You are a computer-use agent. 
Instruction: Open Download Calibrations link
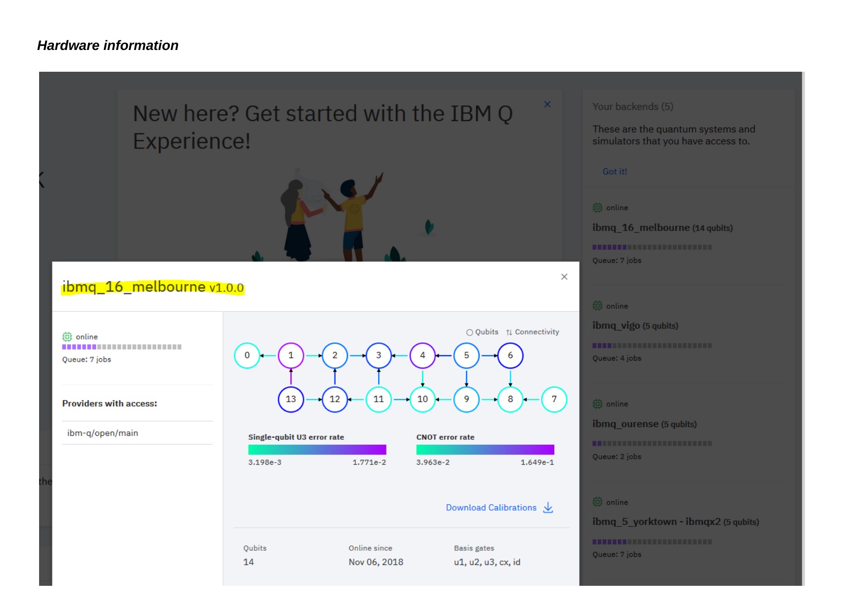490,508
